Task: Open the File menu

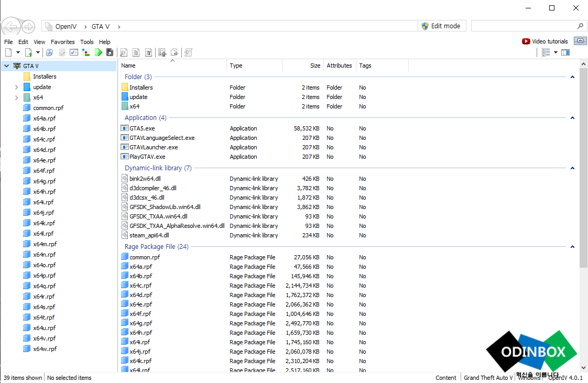Action: pyautogui.click(x=8, y=42)
